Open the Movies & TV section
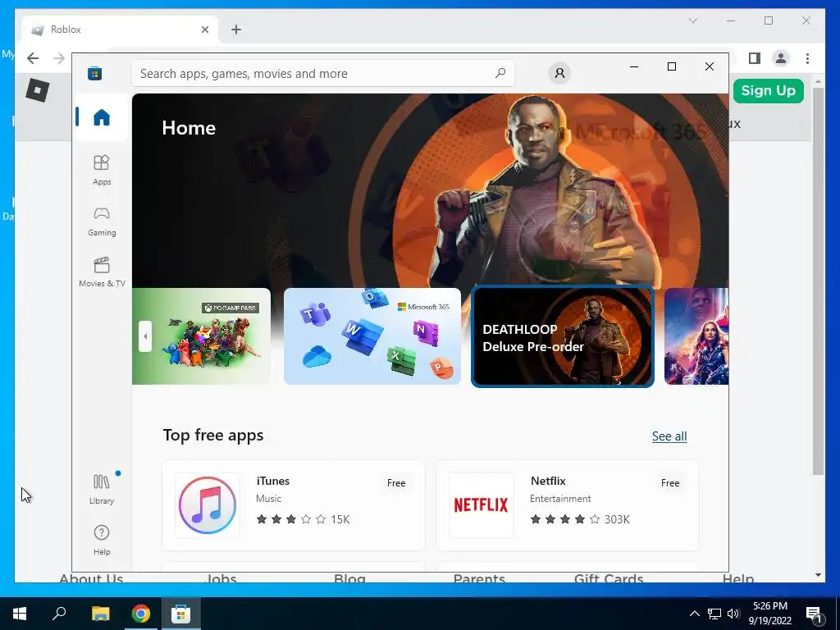The width and height of the screenshot is (840, 630). 101,272
